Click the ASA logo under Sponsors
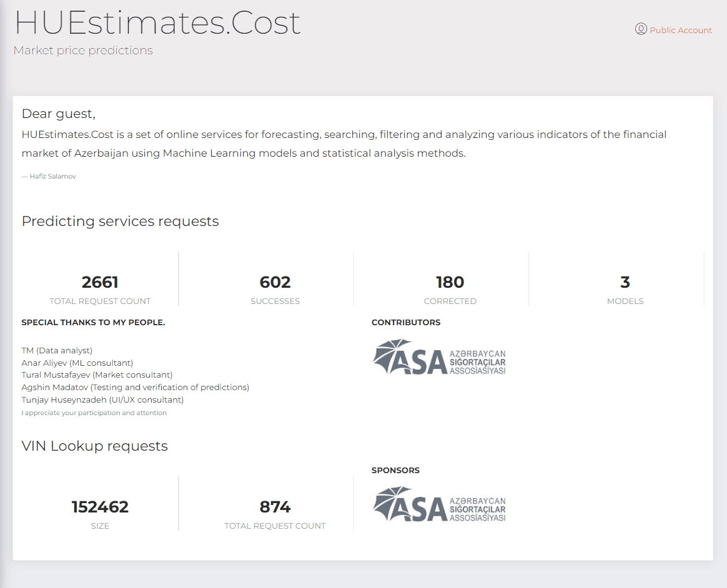The height and width of the screenshot is (588, 727). coord(439,504)
